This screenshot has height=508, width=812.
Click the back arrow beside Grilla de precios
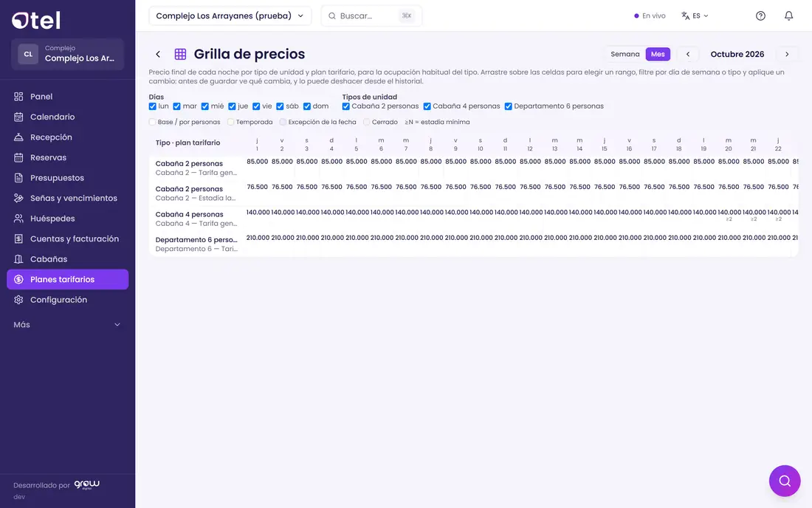158,54
